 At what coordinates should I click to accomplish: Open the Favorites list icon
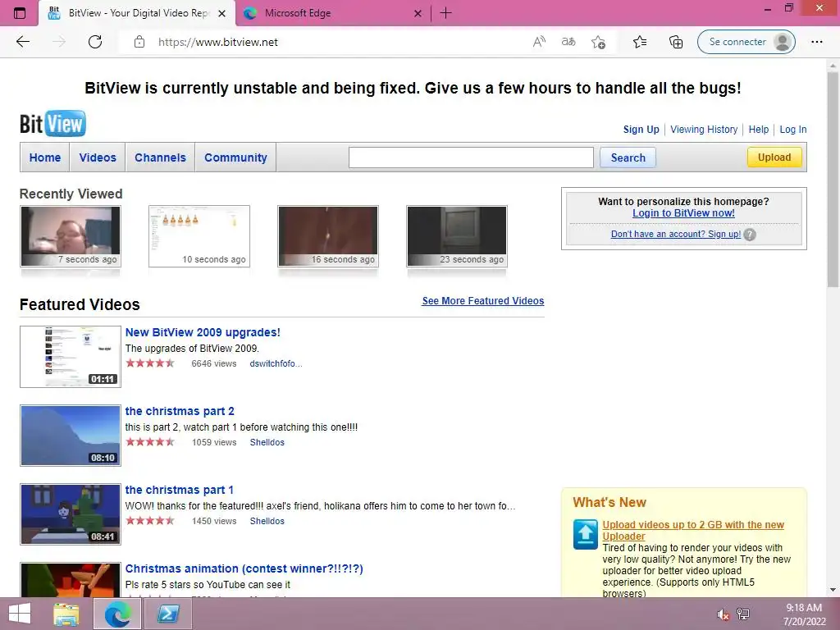[640, 42]
